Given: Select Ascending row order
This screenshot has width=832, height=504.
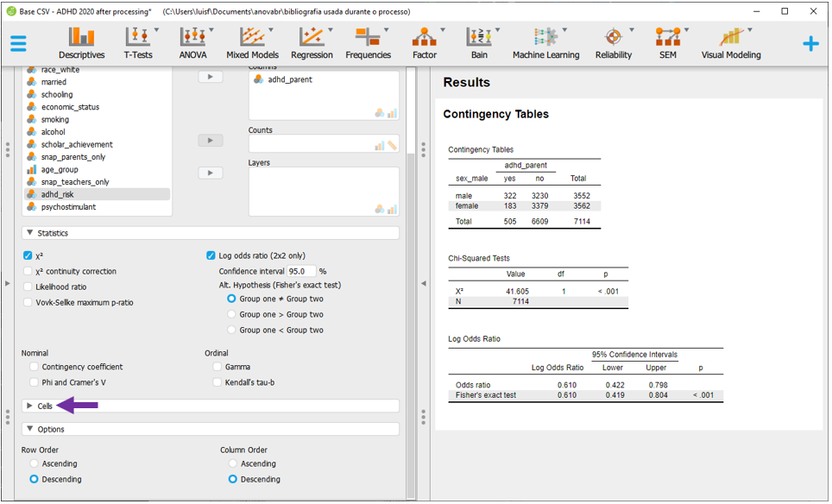Looking at the screenshot, I should point(35,463).
